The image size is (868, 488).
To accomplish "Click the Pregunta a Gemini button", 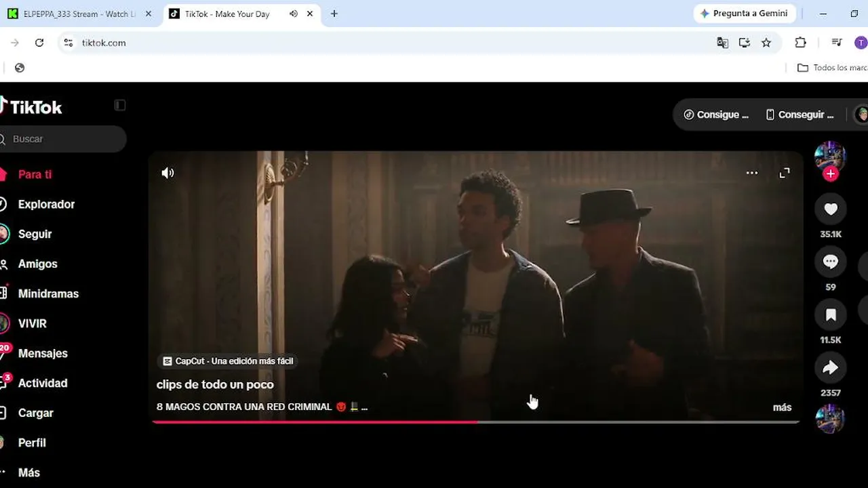I will point(744,14).
